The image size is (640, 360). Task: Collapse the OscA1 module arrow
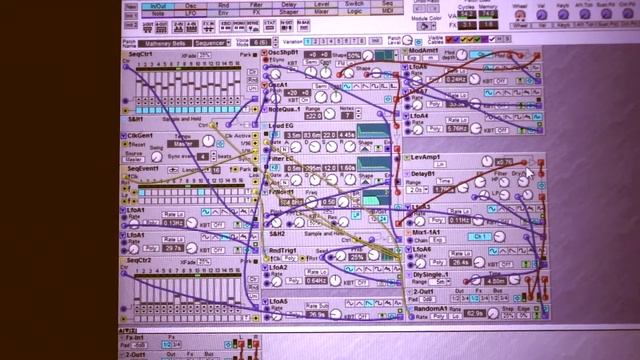coord(264,85)
